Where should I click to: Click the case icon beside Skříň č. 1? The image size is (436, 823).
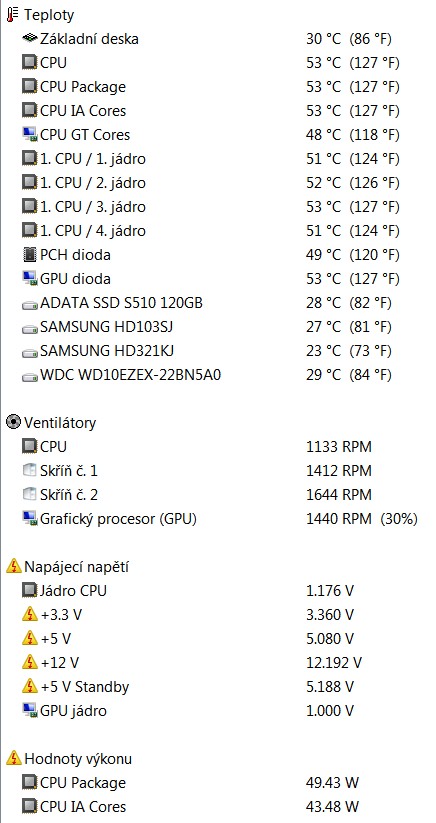point(30,470)
